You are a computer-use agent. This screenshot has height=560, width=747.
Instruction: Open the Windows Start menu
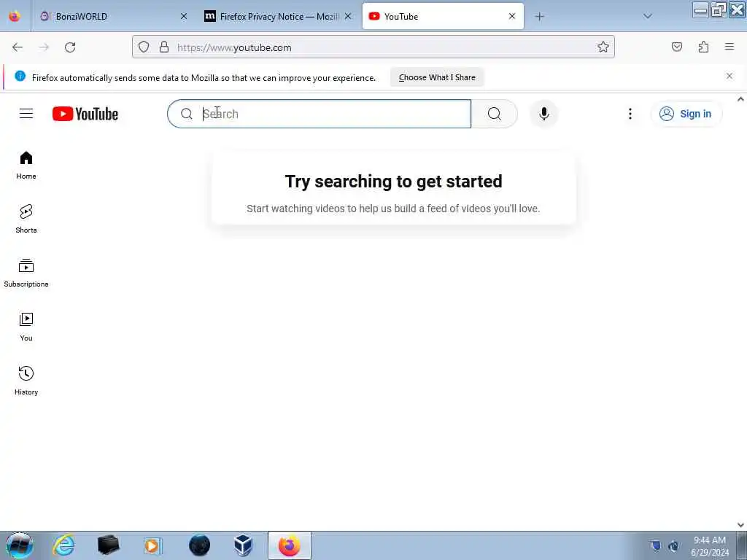pos(20,545)
